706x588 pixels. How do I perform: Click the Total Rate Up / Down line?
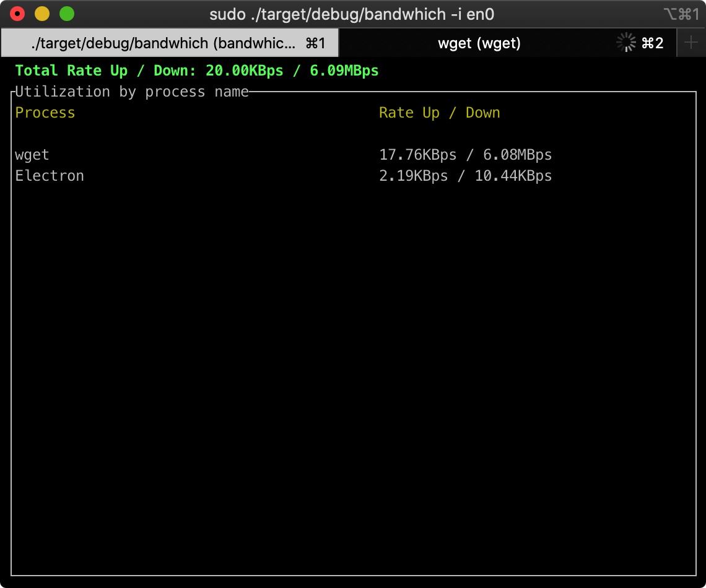pos(197,71)
